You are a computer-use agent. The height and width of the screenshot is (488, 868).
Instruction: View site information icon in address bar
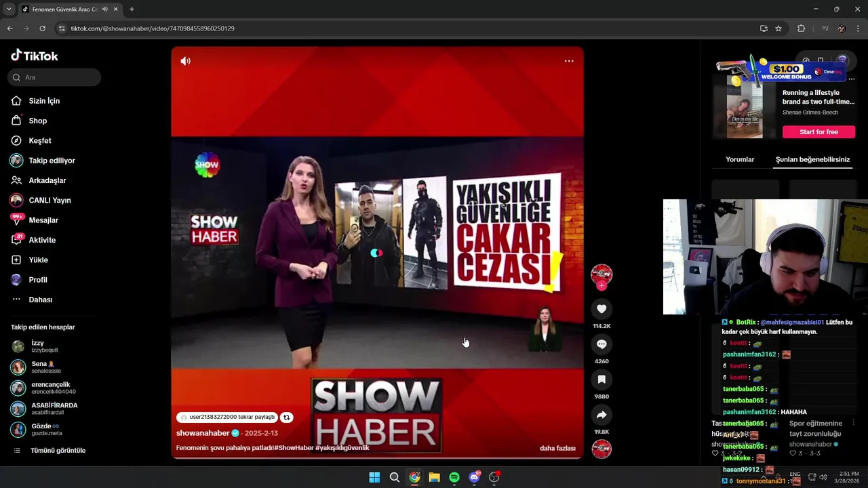[x=62, y=28]
